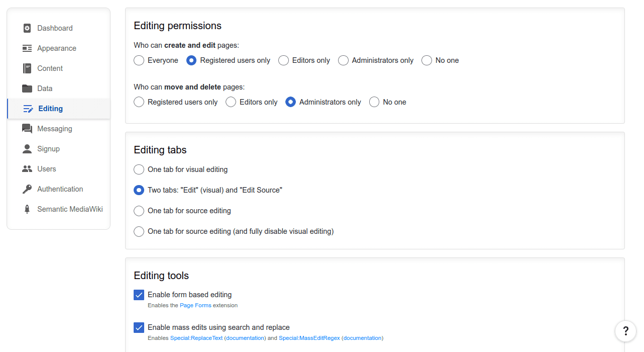
Task: Enable form based editing
Action: tap(139, 295)
